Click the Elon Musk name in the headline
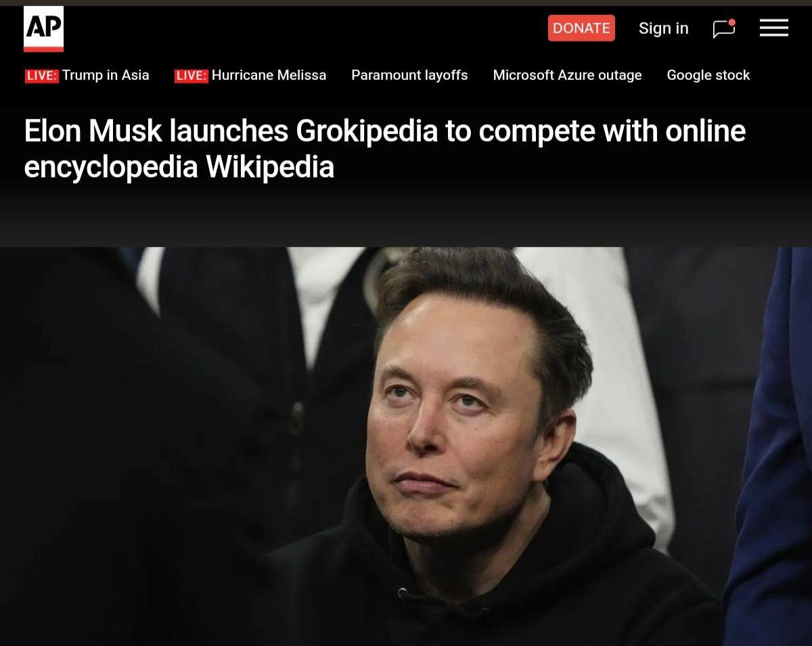Image resolution: width=812 pixels, height=646 pixels. [x=93, y=131]
